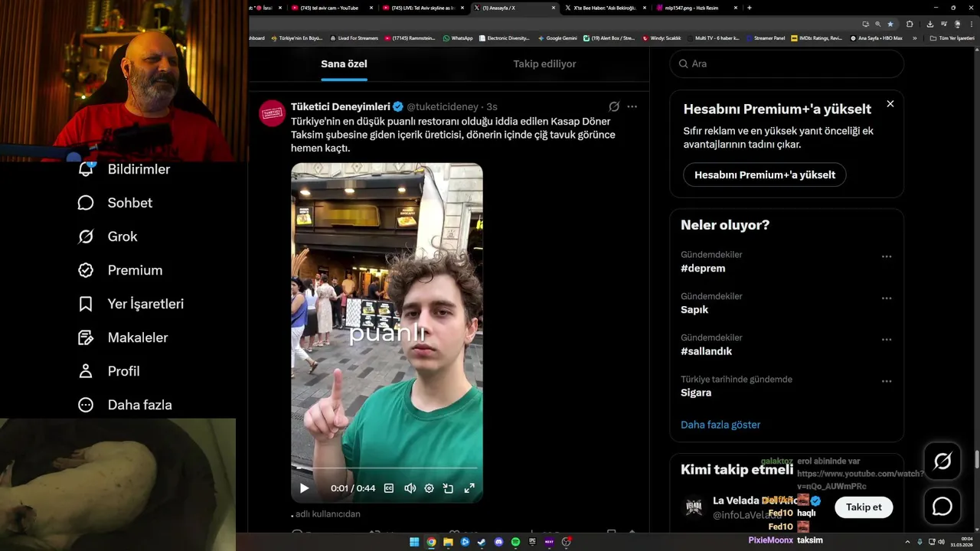
Task: Open the floating Grok button
Action: tap(942, 461)
